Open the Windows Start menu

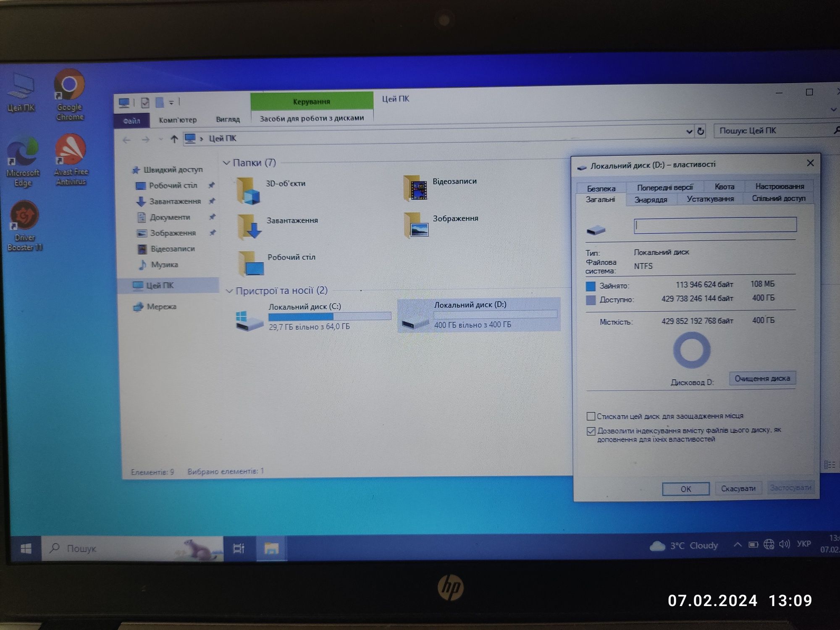pos(26,549)
